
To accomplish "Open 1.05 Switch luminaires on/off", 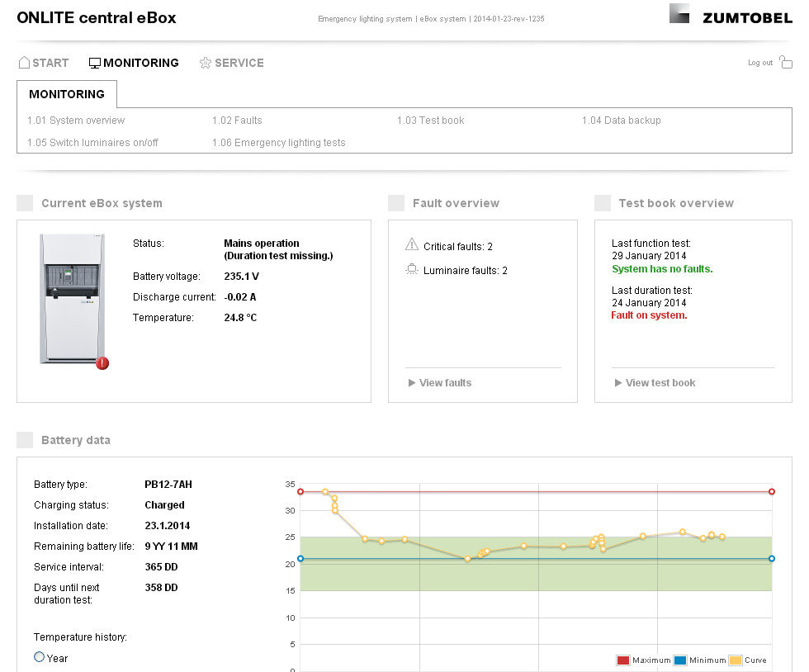I will (x=92, y=143).
